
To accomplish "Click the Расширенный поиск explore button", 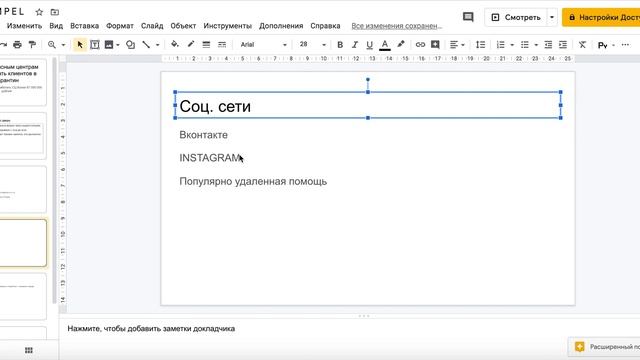I will coord(604,347).
